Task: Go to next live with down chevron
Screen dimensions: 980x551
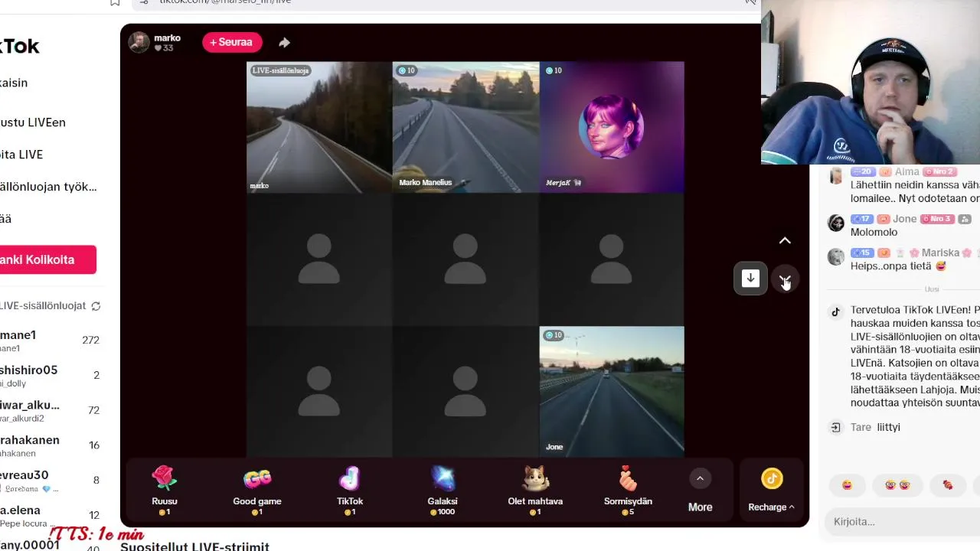Action: click(x=785, y=279)
